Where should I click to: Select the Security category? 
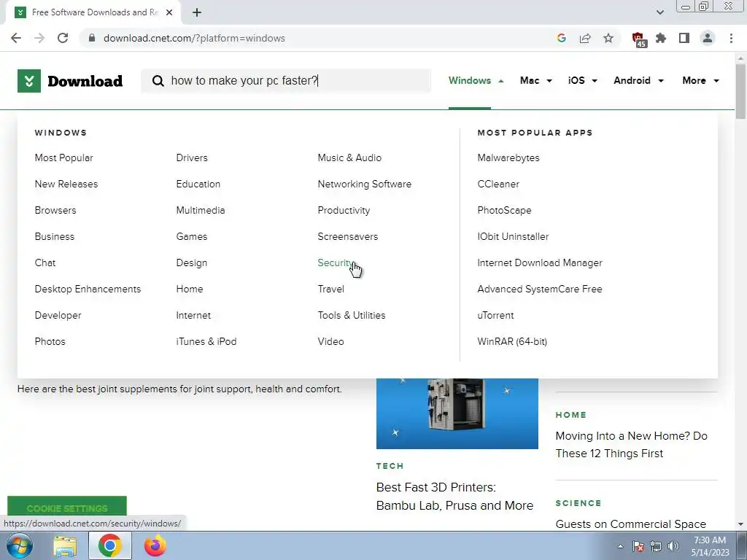click(x=336, y=262)
